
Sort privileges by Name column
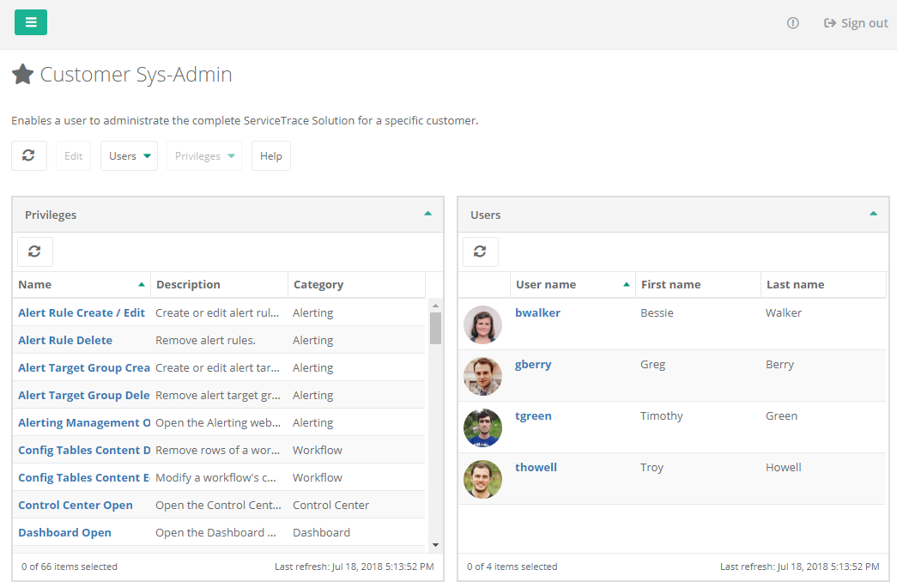coord(82,284)
